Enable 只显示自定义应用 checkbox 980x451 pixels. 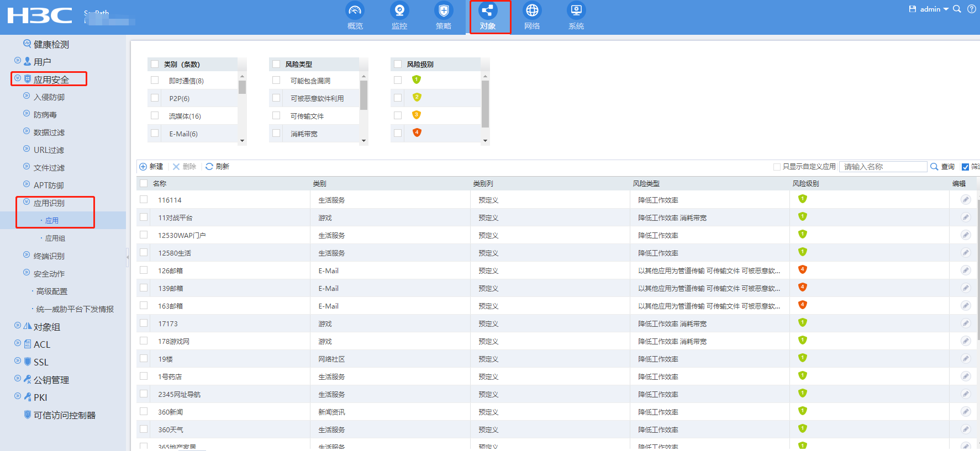[x=777, y=167]
